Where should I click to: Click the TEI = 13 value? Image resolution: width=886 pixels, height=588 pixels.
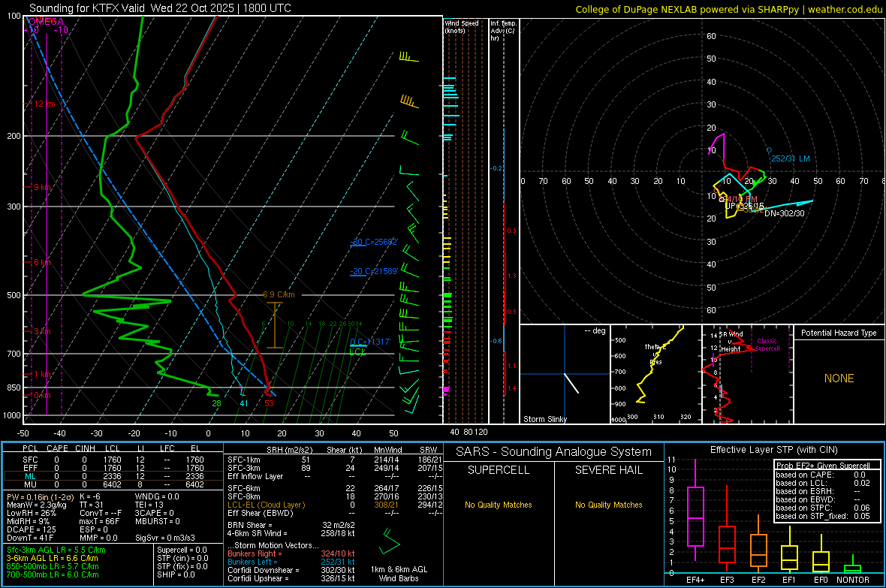point(149,505)
